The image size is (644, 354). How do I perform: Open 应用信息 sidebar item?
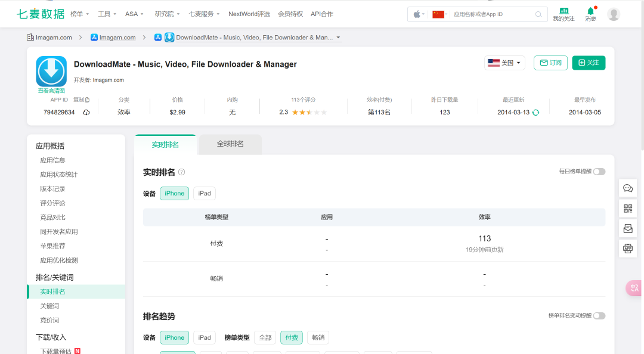pyautogui.click(x=52, y=160)
